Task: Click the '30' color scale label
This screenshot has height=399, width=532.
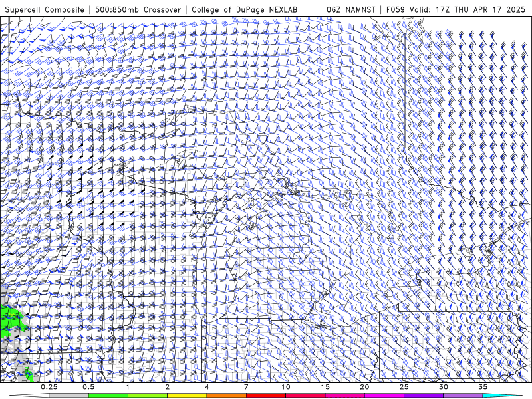Action: 444,387
